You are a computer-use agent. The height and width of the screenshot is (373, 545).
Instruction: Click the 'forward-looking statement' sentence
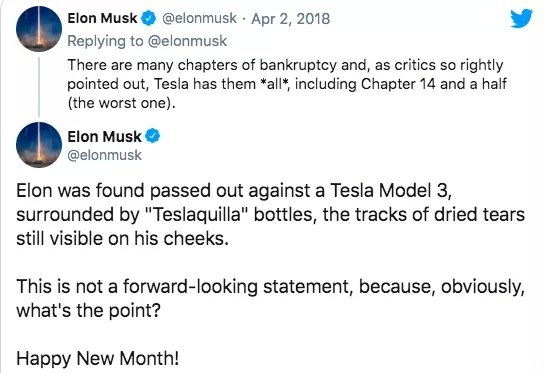270,298
